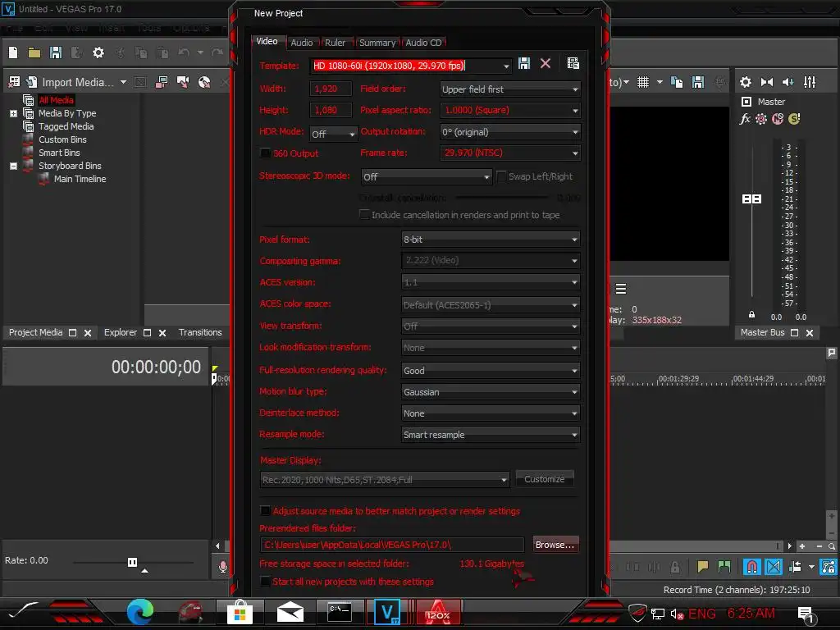Click the Save Template floppy icon
Screen dimensions: 840x630
524,64
